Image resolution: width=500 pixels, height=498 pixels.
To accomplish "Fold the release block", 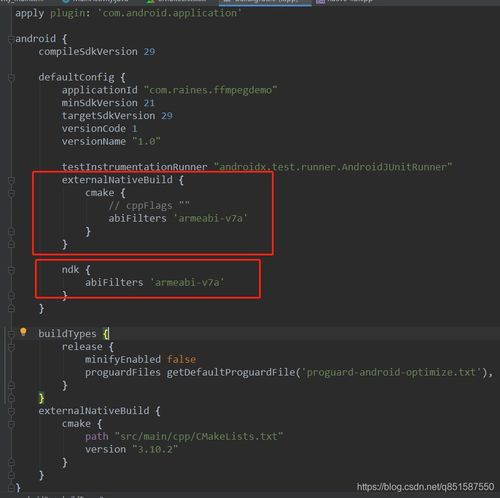I will tap(11, 347).
